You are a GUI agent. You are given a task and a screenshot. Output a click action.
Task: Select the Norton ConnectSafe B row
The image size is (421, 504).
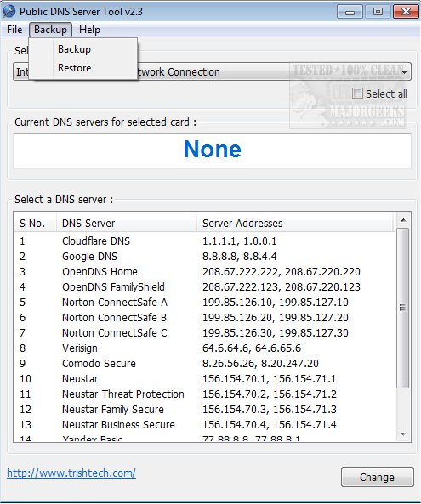[x=205, y=318]
